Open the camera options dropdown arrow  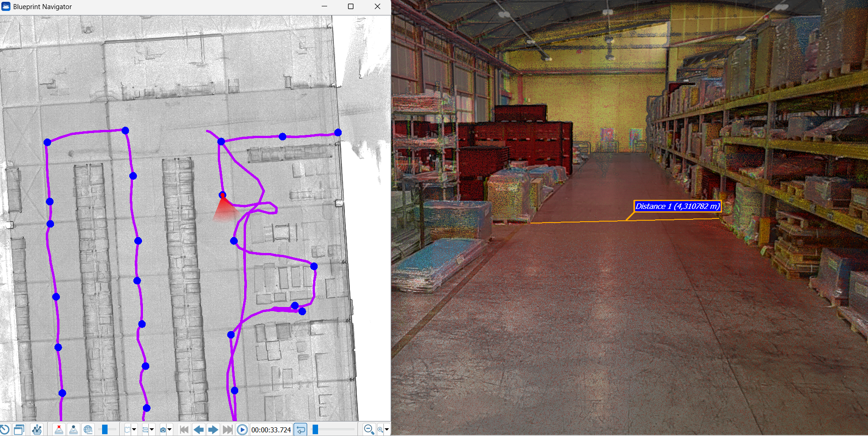170,429
